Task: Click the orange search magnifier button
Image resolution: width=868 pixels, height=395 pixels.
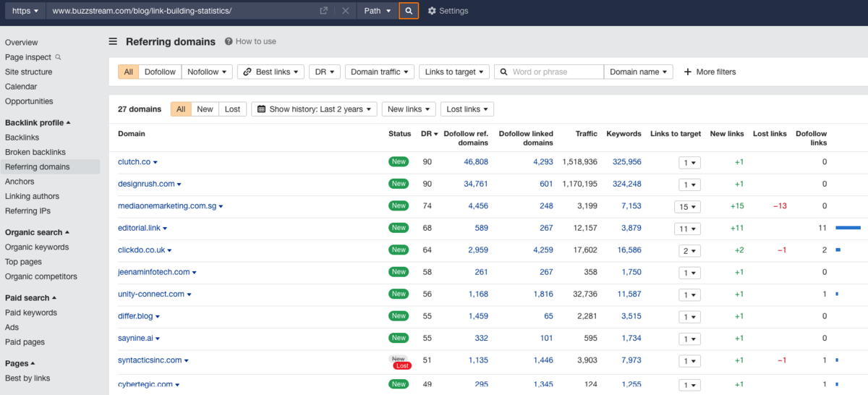Action: coord(409,11)
